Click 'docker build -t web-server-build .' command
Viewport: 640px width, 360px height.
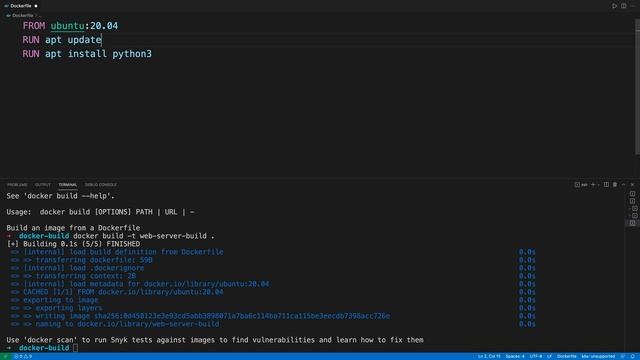tap(144, 236)
